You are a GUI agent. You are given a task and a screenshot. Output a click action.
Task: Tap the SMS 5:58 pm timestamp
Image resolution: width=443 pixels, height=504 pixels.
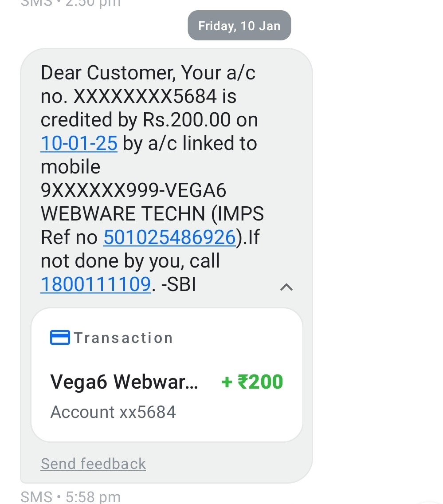(71, 496)
